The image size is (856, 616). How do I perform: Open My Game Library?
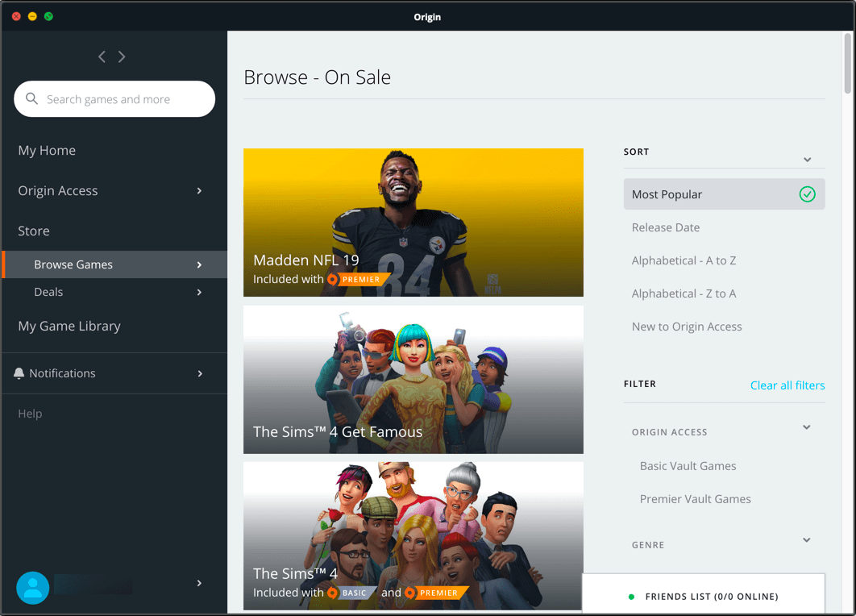coord(69,326)
